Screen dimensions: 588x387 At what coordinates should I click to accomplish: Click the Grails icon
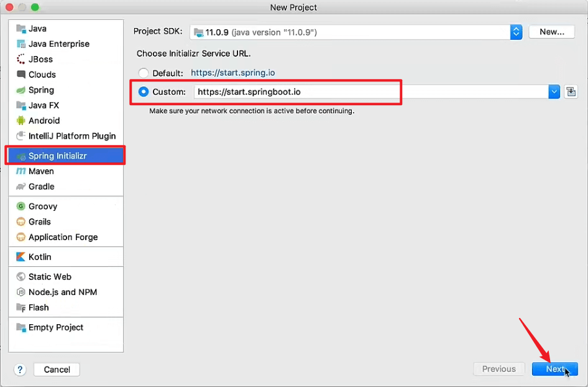[21, 221]
